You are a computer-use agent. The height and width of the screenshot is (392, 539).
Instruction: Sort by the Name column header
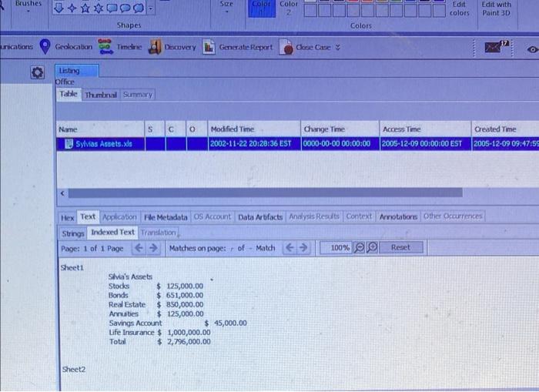[100, 129]
